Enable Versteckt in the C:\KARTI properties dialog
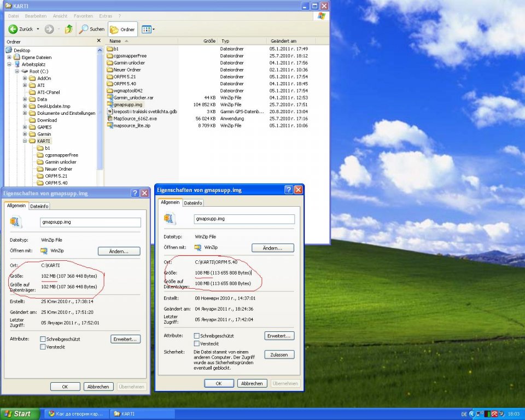 coord(43,347)
